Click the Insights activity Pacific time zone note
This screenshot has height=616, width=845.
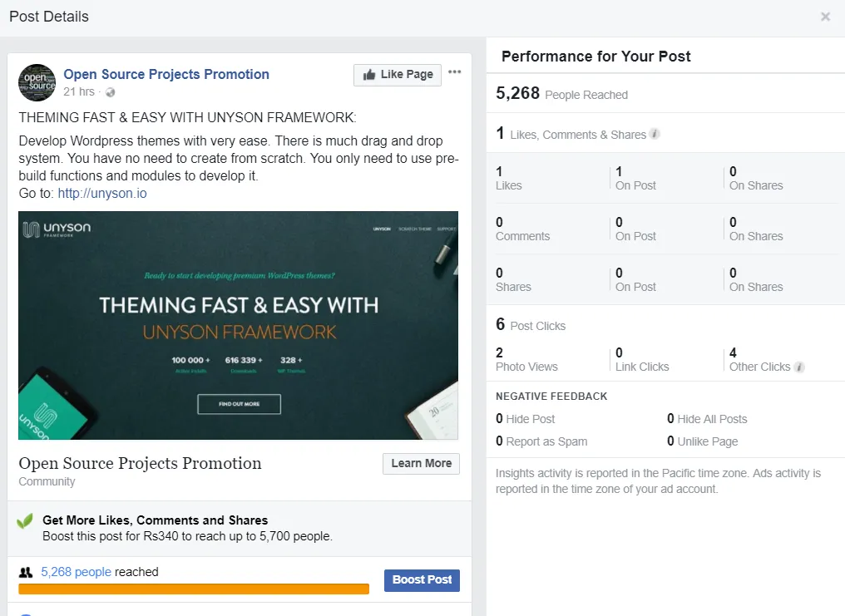click(x=658, y=480)
